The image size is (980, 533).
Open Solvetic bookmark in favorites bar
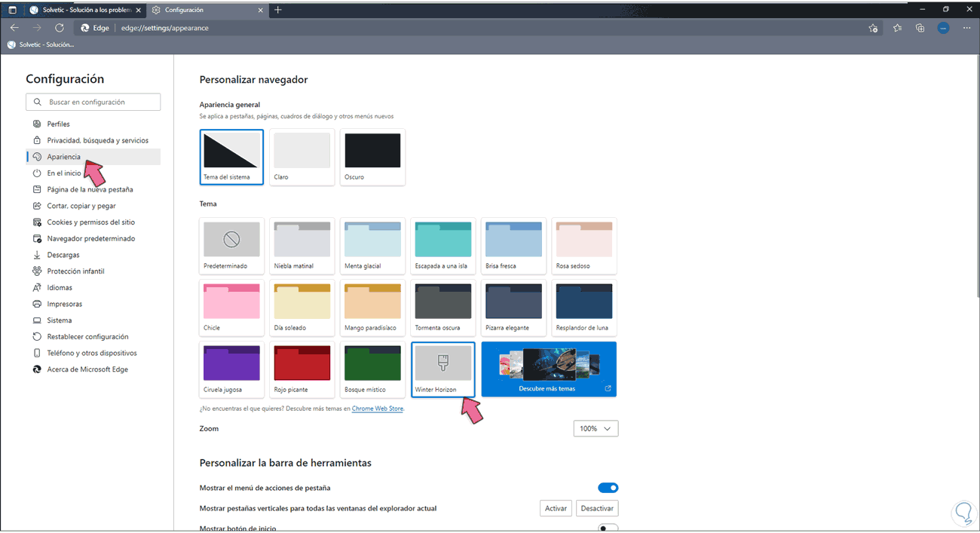(41, 44)
